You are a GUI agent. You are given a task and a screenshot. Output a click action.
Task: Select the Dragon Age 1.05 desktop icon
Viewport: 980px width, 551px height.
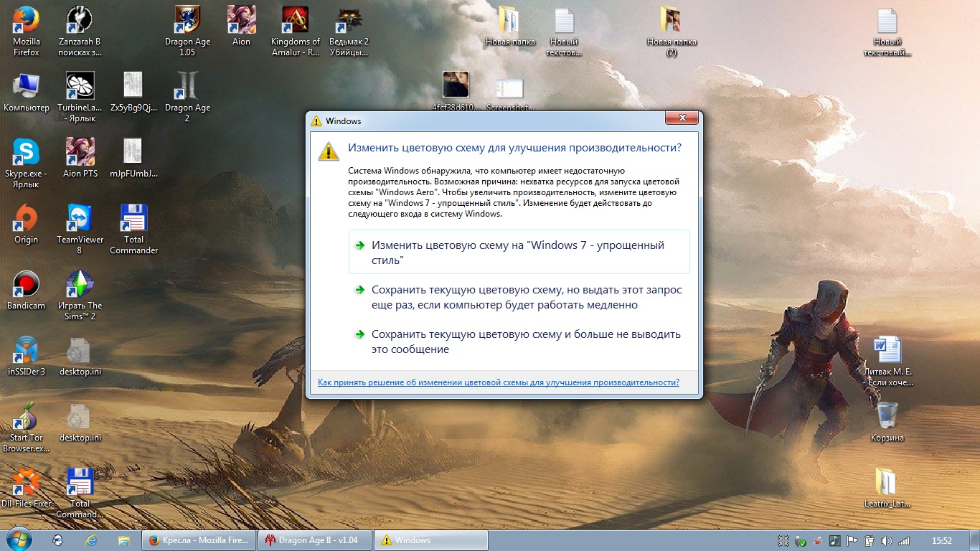click(187, 32)
